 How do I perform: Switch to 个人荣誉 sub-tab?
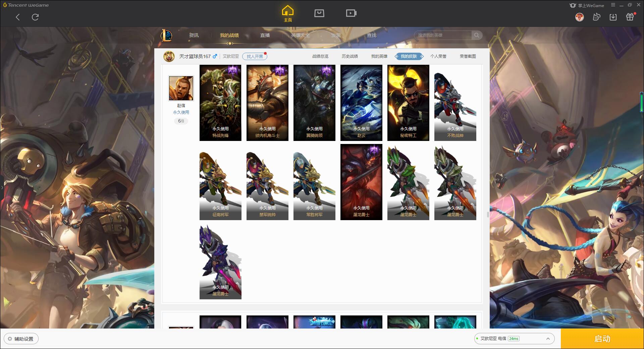[x=438, y=56]
